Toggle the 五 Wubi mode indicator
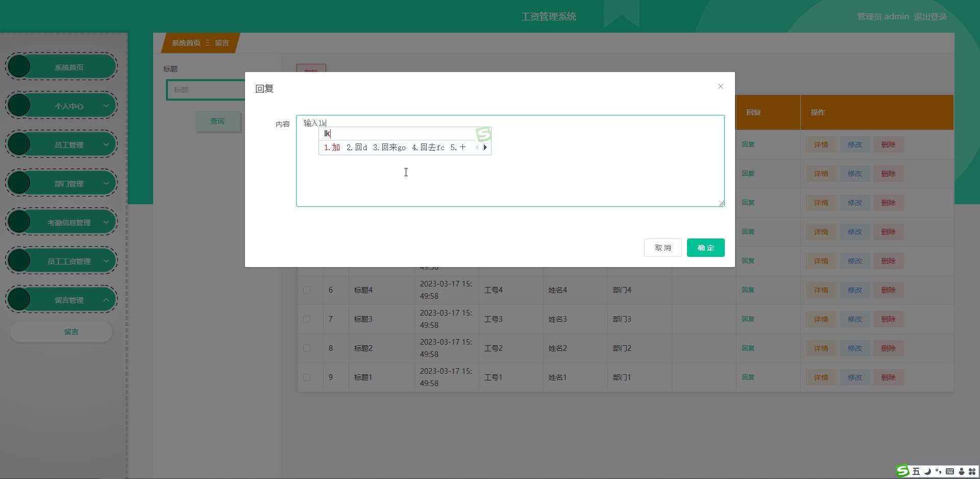The width and height of the screenshot is (980, 479). [x=916, y=471]
